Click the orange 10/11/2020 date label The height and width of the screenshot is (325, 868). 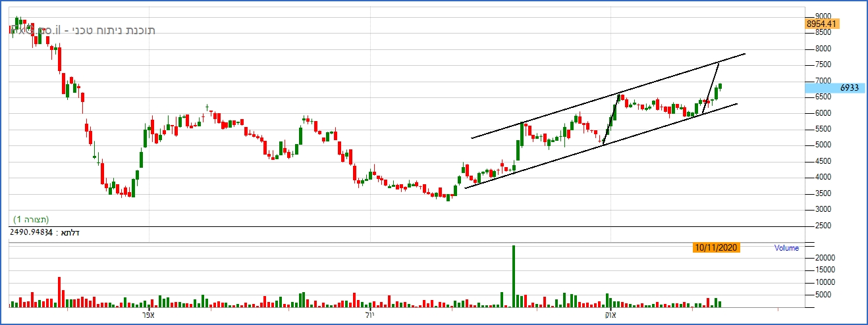coord(717,248)
